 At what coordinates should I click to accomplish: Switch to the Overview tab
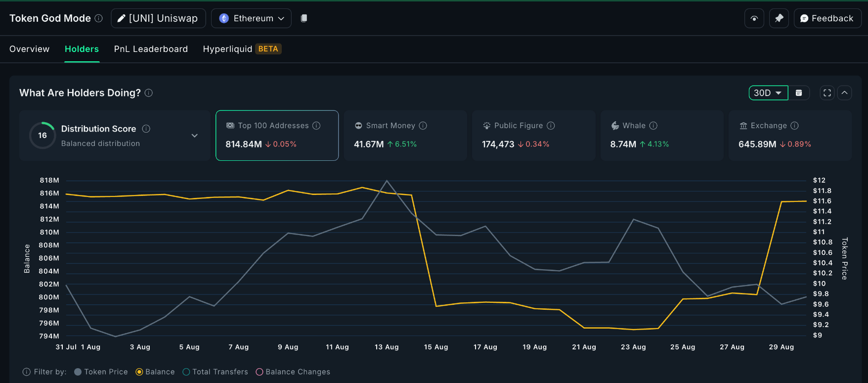(x=30, y=49)
